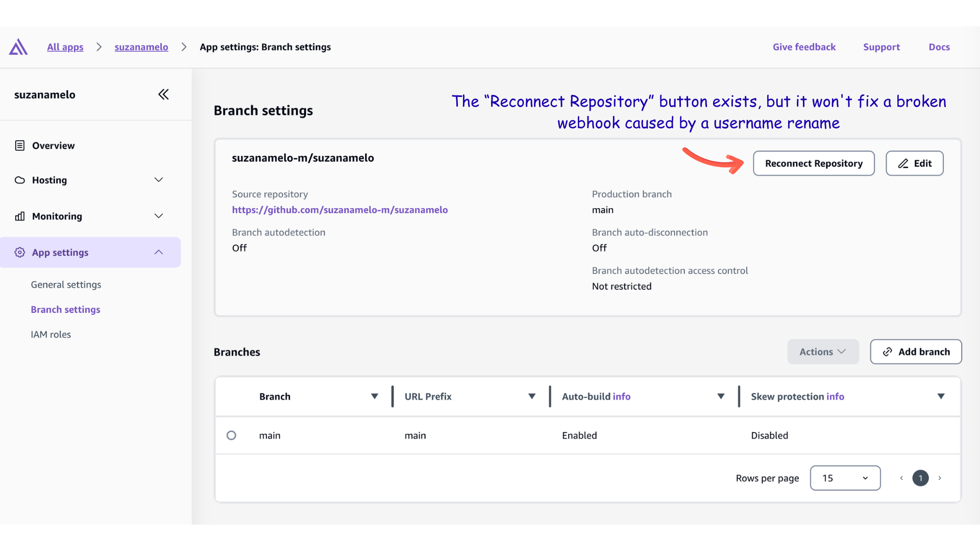Click the Edit button
The image size is (980, 551).
pyautogui.click(x=914, y=164)
